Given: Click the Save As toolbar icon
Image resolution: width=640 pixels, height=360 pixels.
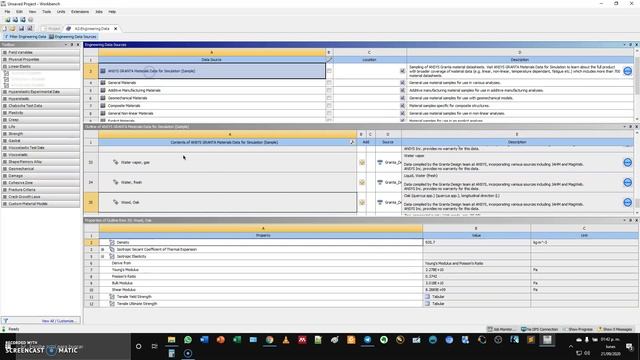Looking at the screenshot, I should 30,29.
